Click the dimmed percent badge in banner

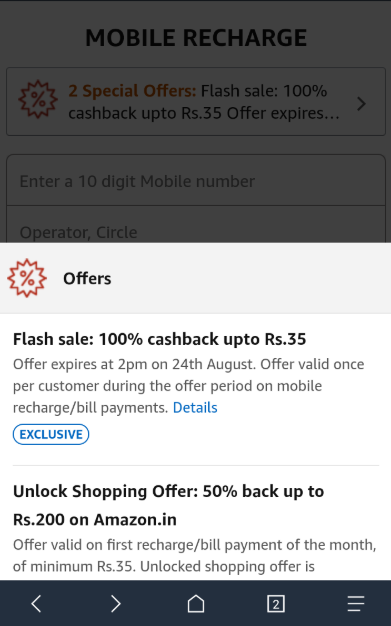(x=38, y=99)
